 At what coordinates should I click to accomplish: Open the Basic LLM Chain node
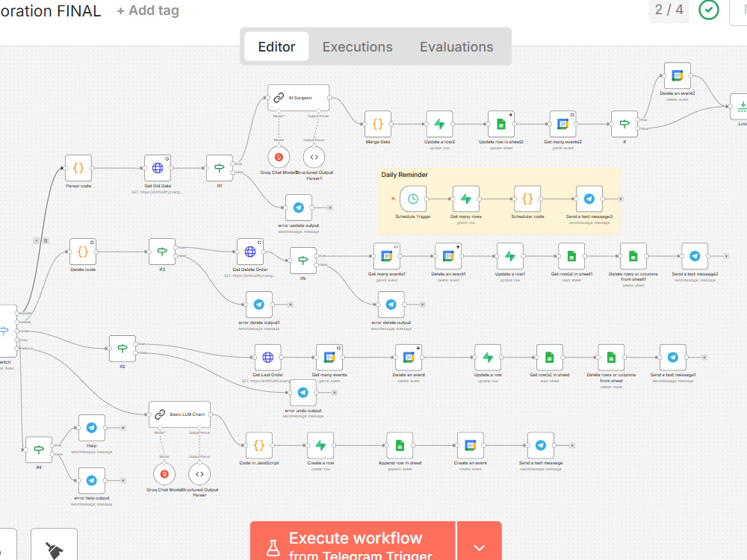[179, 414]
